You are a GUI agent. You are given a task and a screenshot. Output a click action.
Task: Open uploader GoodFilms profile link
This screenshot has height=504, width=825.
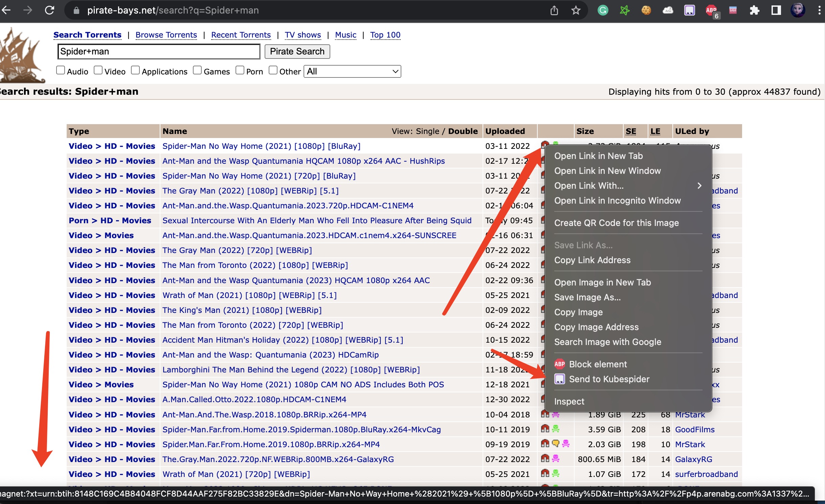pos(695,430)
